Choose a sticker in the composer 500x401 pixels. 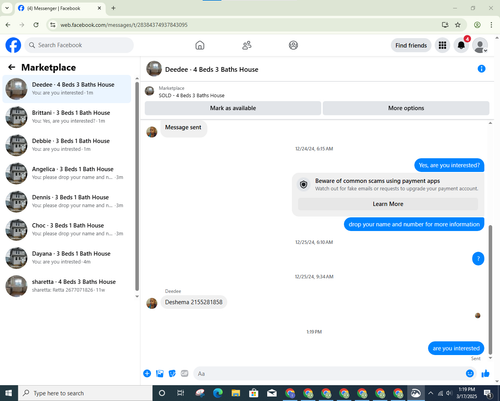172,374
